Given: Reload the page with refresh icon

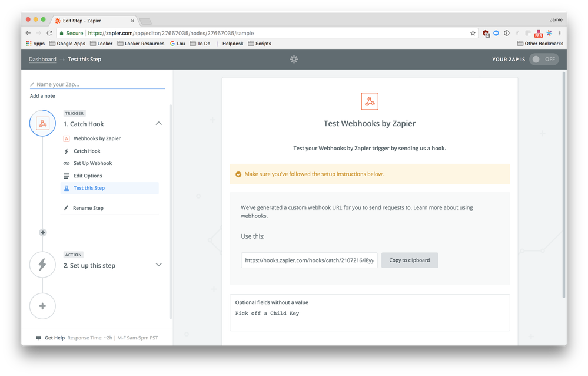Looking at the screenshot, I should 49,33.
